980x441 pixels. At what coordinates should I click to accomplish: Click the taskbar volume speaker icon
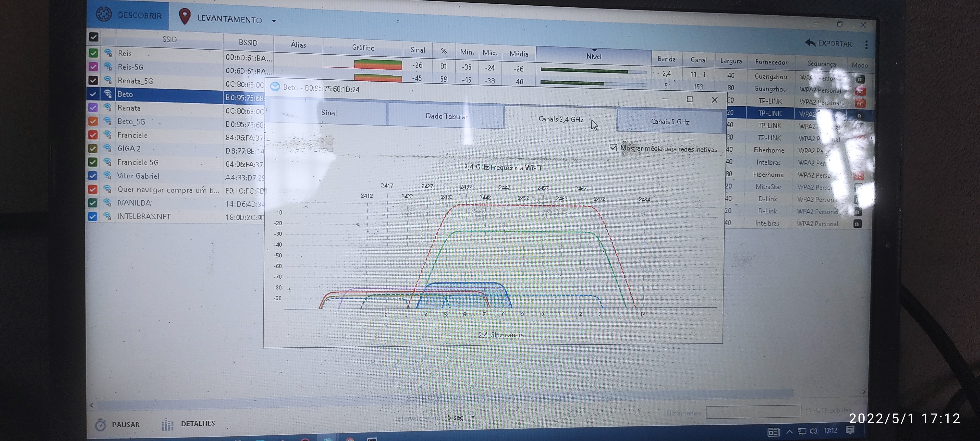coord(813,431)
